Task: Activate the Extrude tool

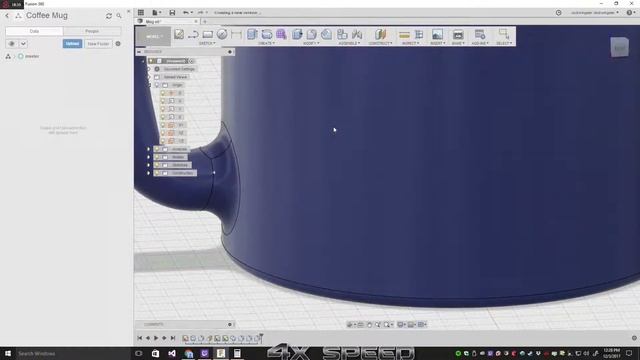Action: 252,34
